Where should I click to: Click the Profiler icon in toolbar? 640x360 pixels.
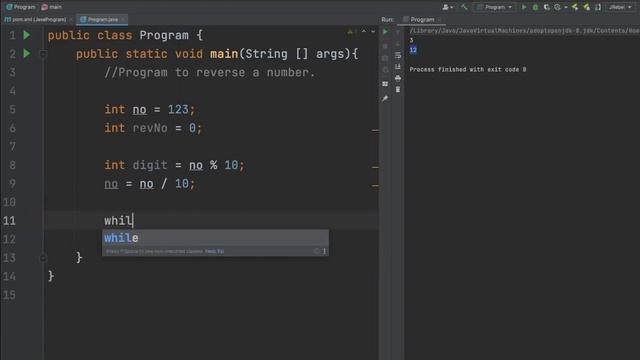click(558, 7)
